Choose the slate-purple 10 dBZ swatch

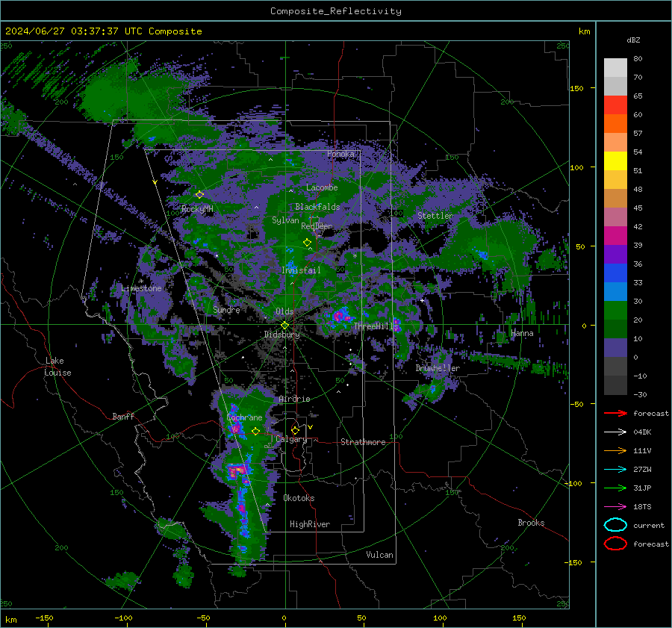click(615, 348)
